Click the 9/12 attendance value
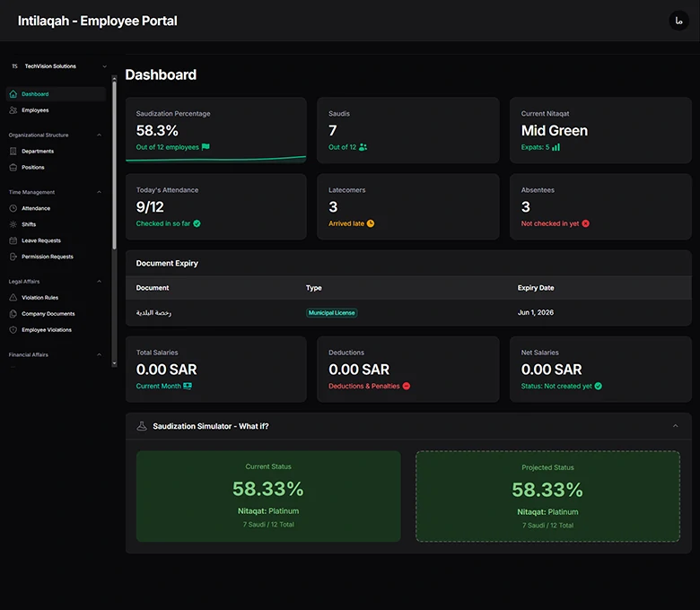Screen dimensions: 700x610 (150, 206)
